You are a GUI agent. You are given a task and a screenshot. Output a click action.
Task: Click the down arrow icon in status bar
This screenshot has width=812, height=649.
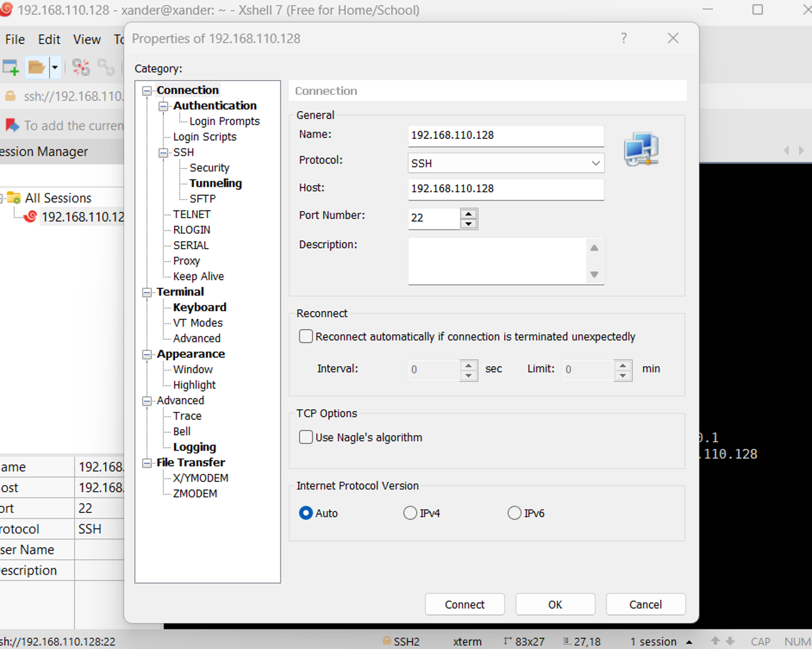[730, 641]
